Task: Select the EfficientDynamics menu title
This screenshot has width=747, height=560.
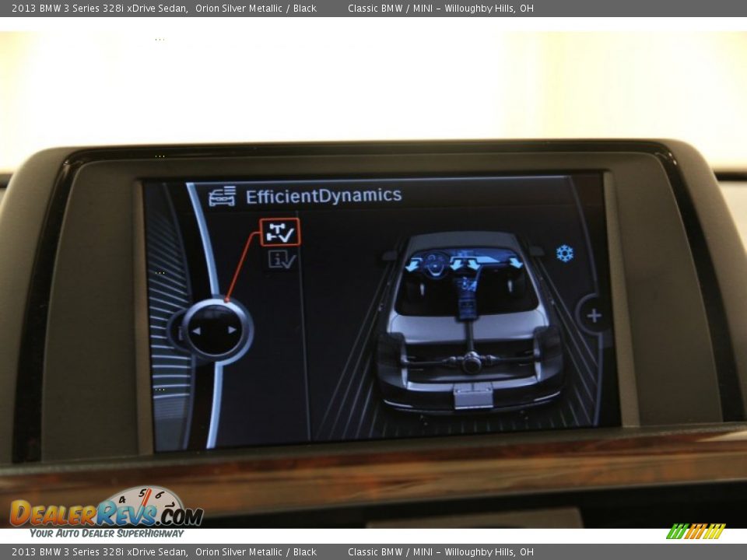Action: (324, 195)
